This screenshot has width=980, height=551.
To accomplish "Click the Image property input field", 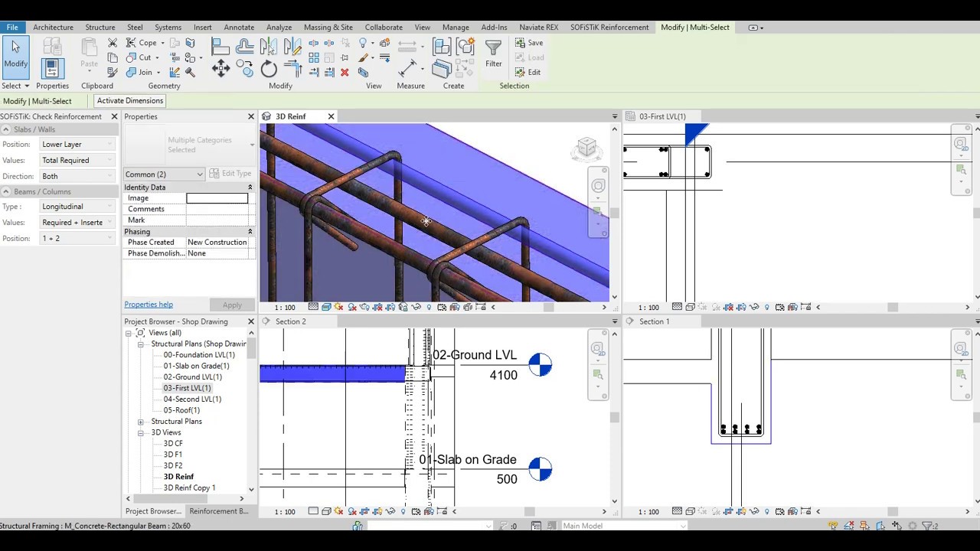I will click(x=217, y=198).
